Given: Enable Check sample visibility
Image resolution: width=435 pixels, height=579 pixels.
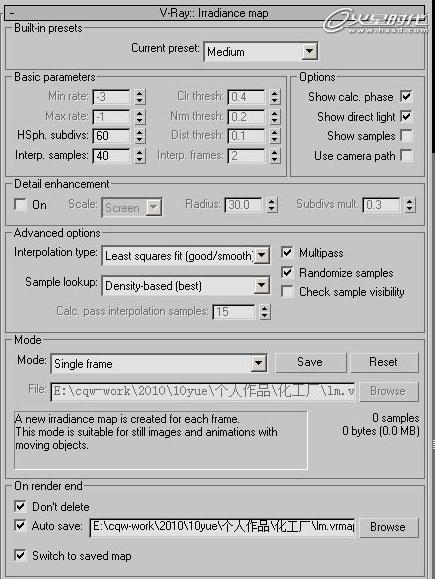Looking at the screenshot, I should (x=287, y=292).
